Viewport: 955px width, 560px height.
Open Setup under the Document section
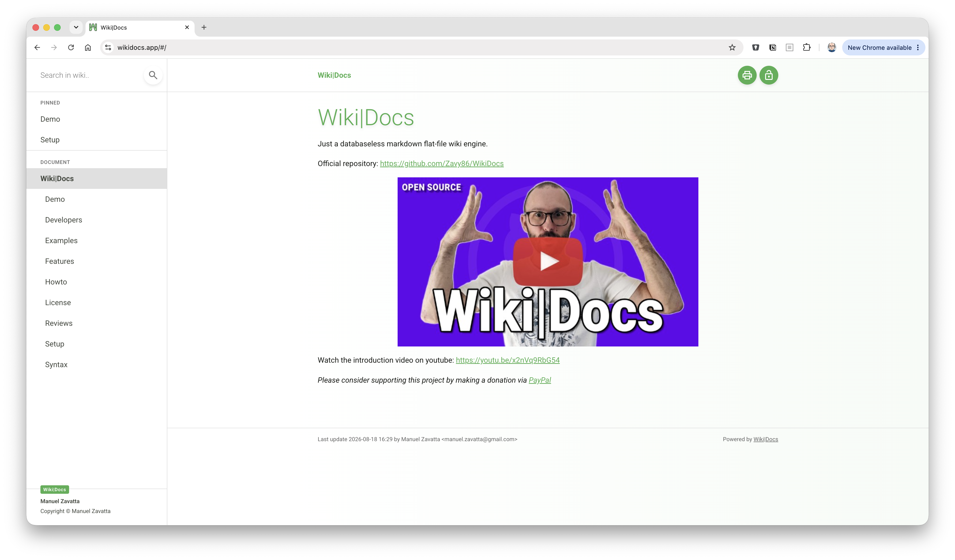tap(97, 344)
